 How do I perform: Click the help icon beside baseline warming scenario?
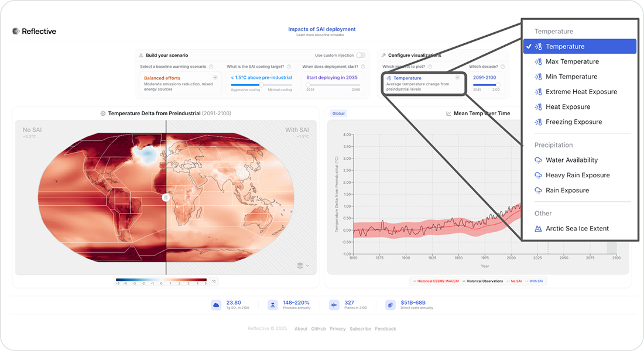[x=211, y=67]
